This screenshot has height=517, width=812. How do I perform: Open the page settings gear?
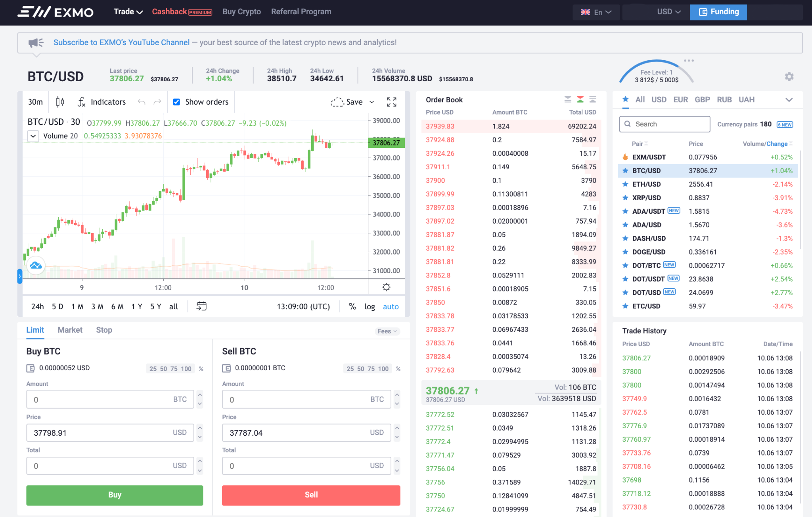(x=789, y=77)
